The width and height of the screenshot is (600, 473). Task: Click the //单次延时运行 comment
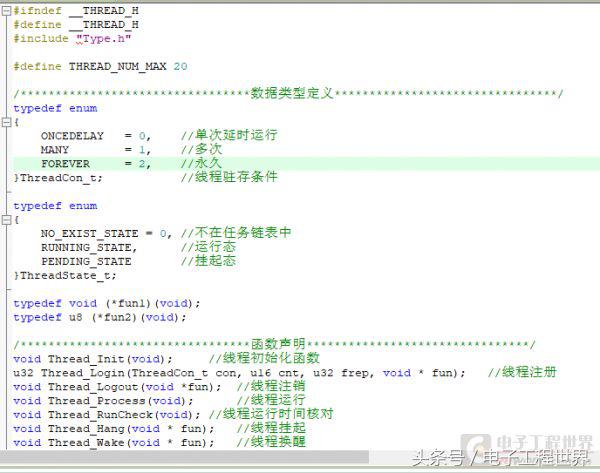point(229,135)
